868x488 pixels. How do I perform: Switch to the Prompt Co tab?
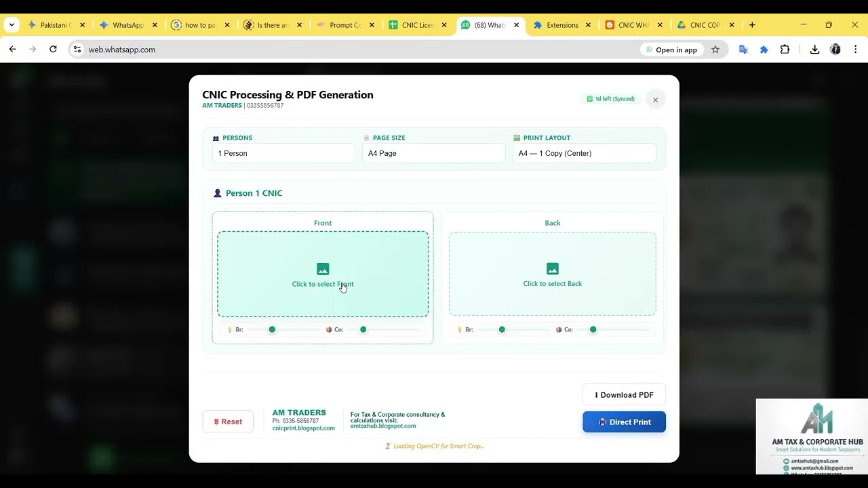click(x=345, y=25)
